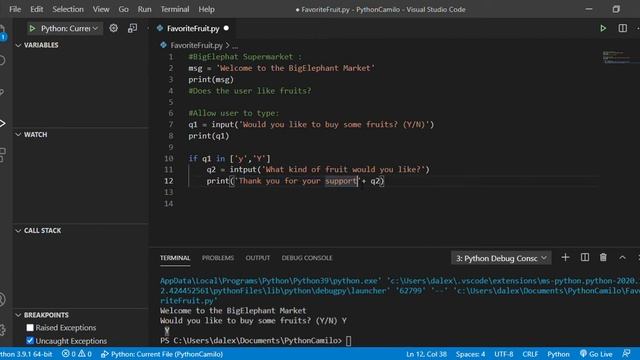640x360 pixels.
Task: Switch to the DEBUG CONSOLE tab
Action: pyautogui.click(x=307, y=258)
